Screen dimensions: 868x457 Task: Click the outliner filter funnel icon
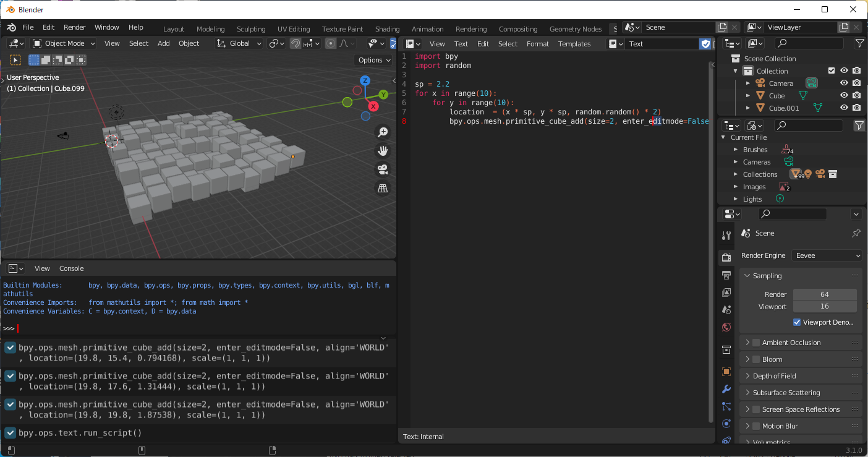pyautogui.click(x=859, y=43)
